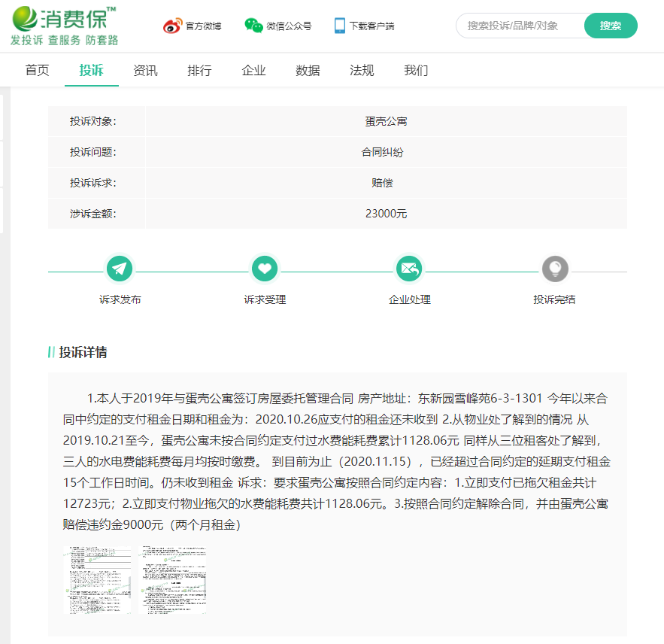This screenshot has width=664, height=644.
Task: Open the 数据 navigation tab
Action: tap(308, 70)
